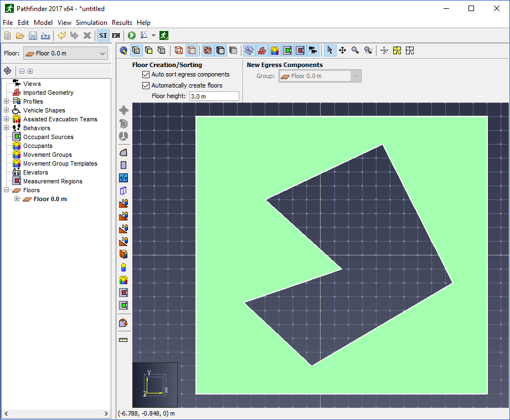The height and width of the screenshot is (420, 510).
Task: Toggle Auto sort egress components checkbox
Action: point(146,75)
